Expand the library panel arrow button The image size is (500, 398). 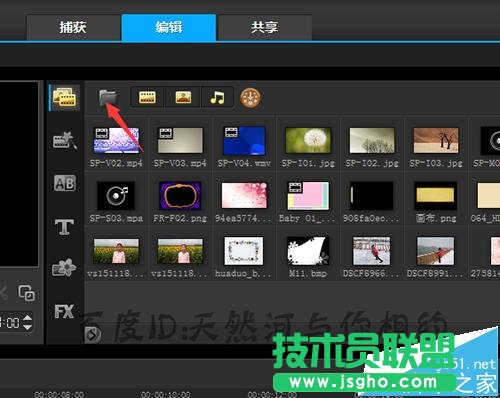92,335
